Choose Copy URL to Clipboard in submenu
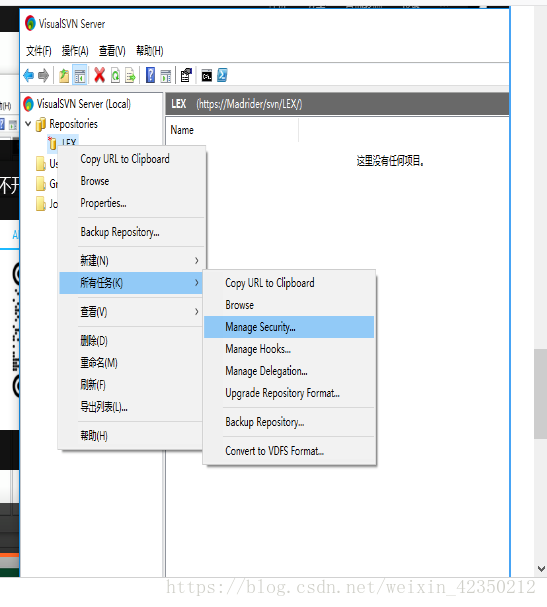 click(x=289, y=283)
